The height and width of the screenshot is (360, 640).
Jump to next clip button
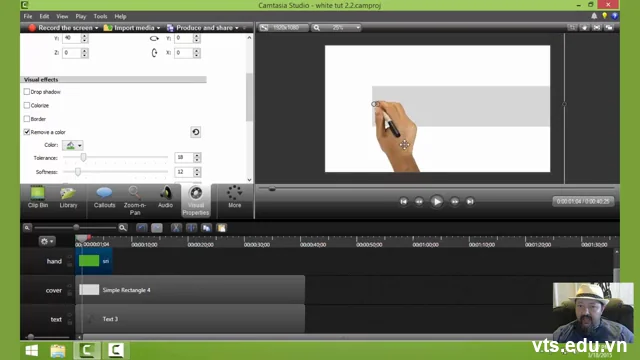click(x=470, y=201)
